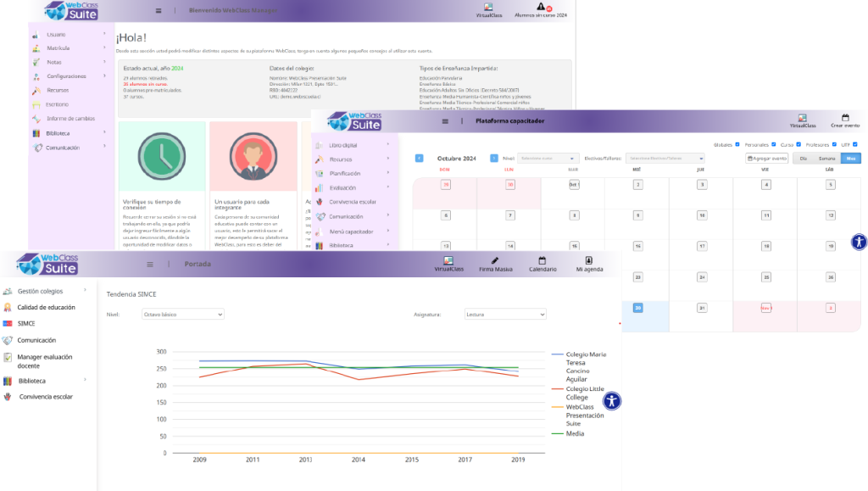Expand Libro digital in the capacitador sidebar
Image resolution: width=868 pixels, height=491 pixels.
(353, 145)
